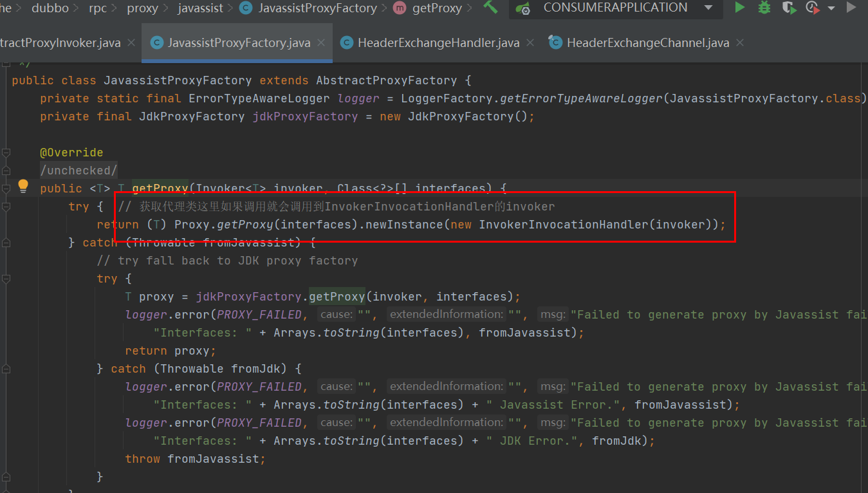Click the @Override annotation
This screenshot has height=493, width=868.
[x=71, y=153]
